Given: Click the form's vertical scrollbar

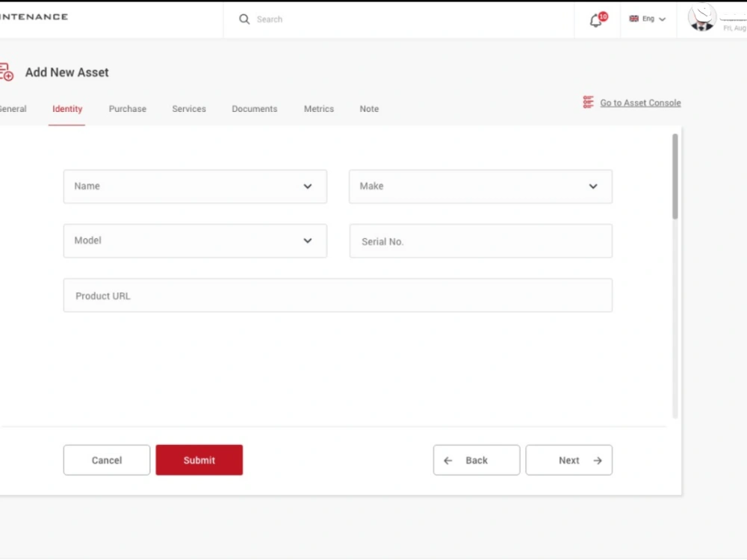Looking at the screenshot, I should tap(675, 177).
